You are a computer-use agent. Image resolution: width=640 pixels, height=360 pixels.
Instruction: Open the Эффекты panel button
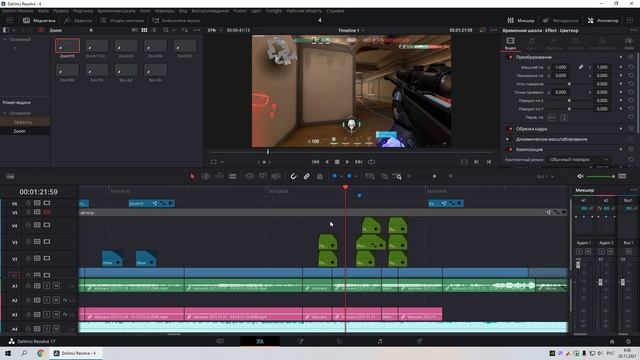point(78,20)
